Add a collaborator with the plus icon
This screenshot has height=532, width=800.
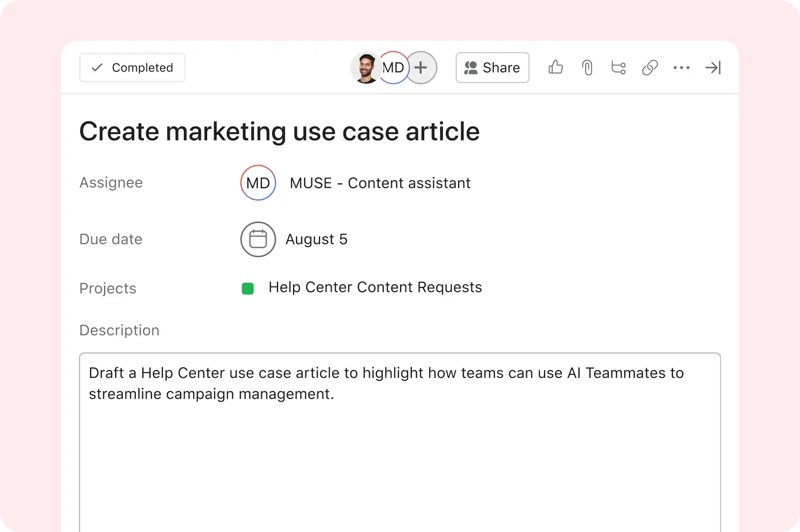click(421, 67)
